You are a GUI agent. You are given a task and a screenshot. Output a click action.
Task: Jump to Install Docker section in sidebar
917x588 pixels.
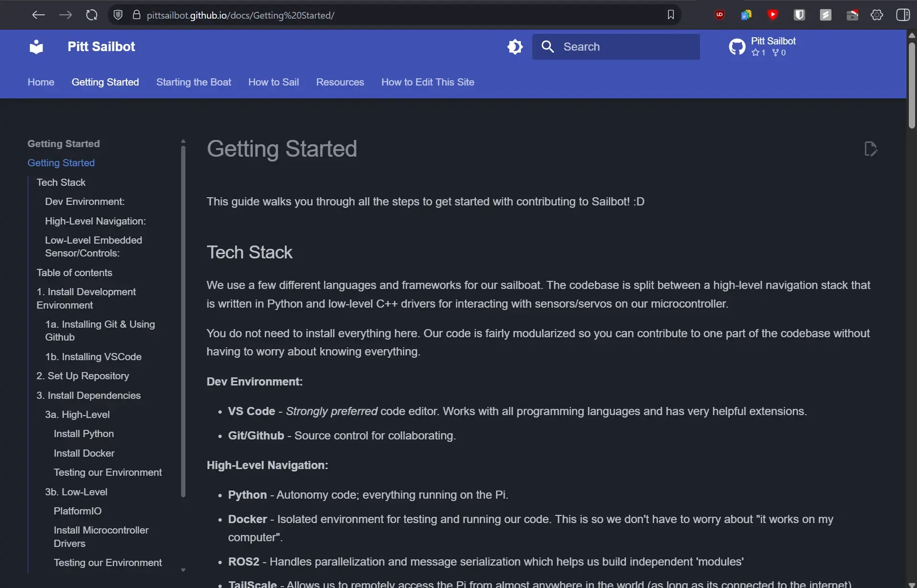(84, 453)
